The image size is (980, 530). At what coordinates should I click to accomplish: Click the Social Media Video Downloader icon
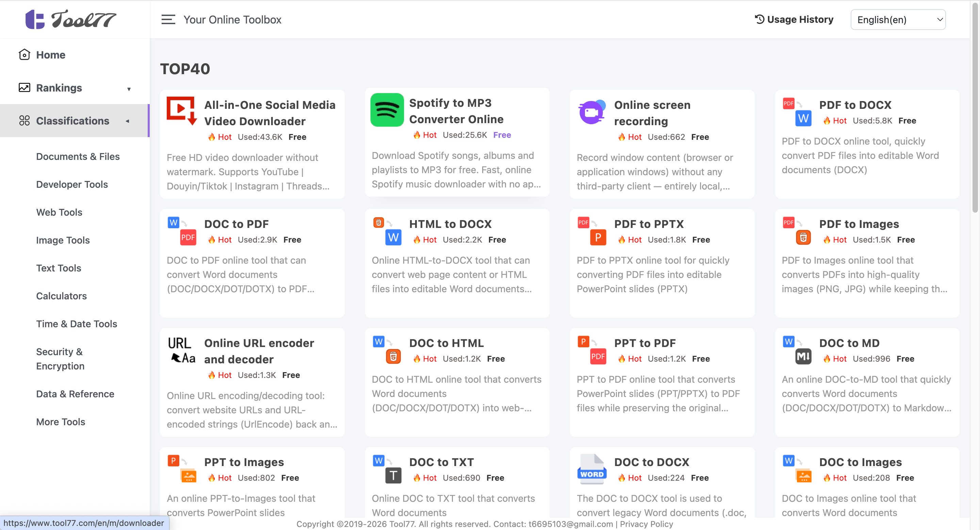182,111
